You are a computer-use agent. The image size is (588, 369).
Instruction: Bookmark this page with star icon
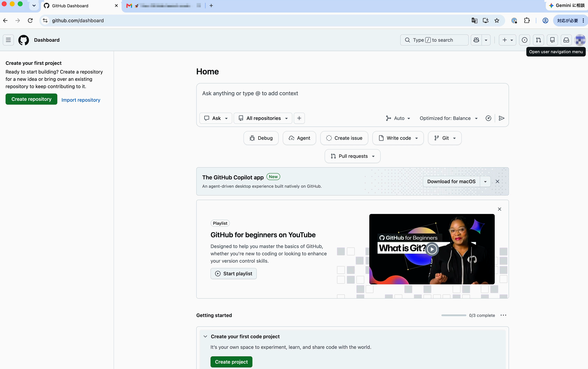click(x=497, y=21)
